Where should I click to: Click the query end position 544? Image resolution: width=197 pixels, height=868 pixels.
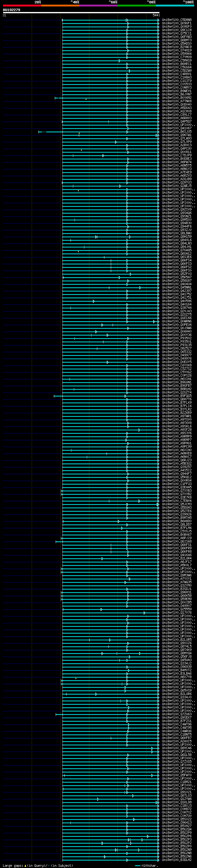click(x=155, y=15)
